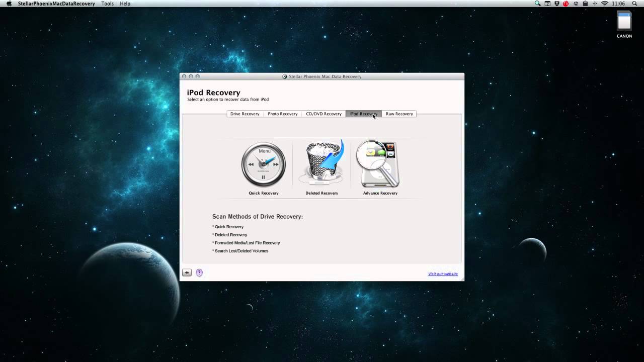Image resolution: width=644 pixels, height=362 pixels.
Task: Click the iPod Recovery page heading
Action: click(x=214, y=93)
